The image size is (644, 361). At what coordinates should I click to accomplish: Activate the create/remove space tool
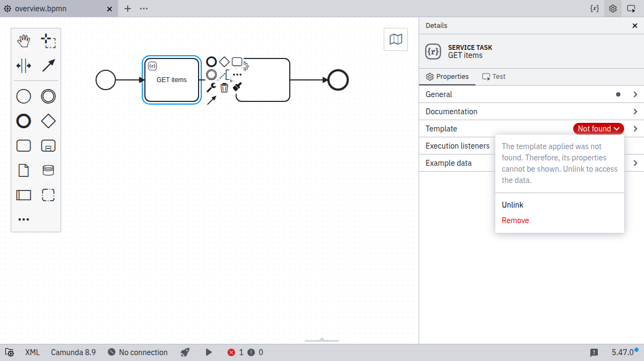pyautogui.click(x=24, y=65)
